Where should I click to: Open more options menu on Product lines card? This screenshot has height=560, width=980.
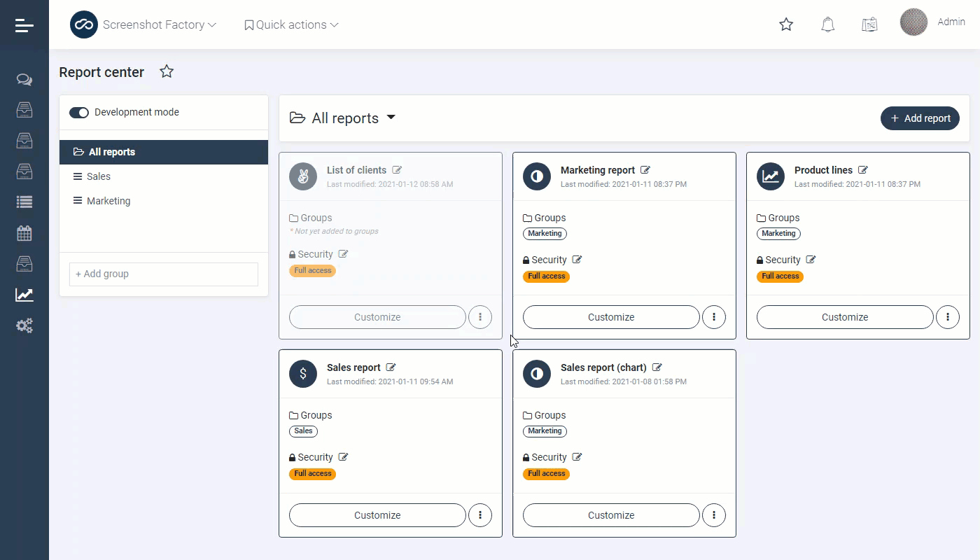click(x=947, y=317)
